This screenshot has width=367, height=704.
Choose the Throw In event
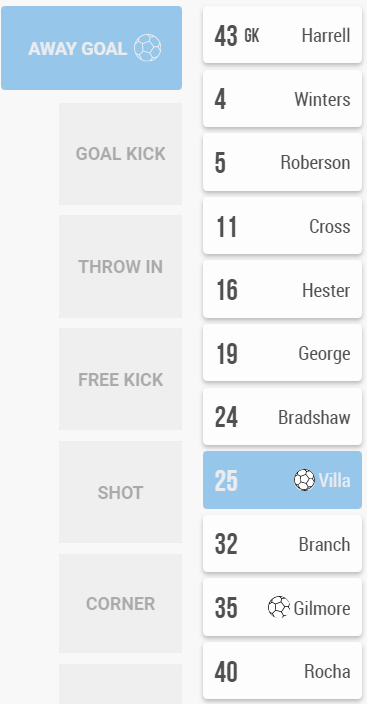tap(120, 267)
